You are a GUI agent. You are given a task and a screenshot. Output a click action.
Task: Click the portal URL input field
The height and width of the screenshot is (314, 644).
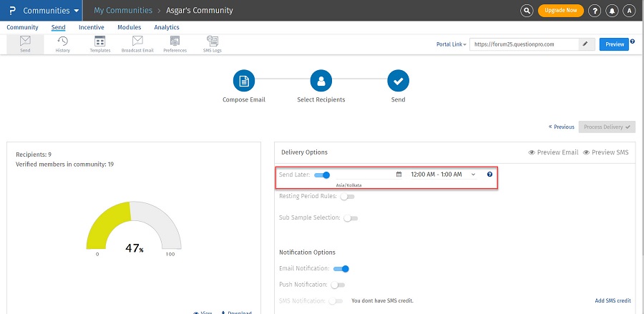click(522, 44)
